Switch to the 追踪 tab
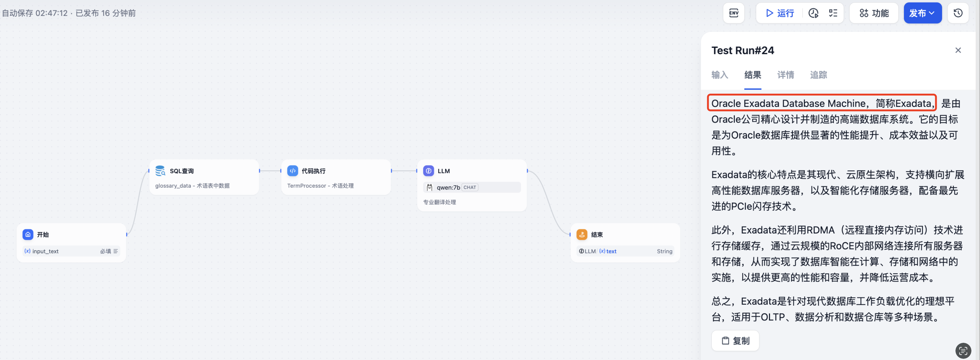Image resolution: width=980 pixels, height=360 pixels. (x=818, y=75)
